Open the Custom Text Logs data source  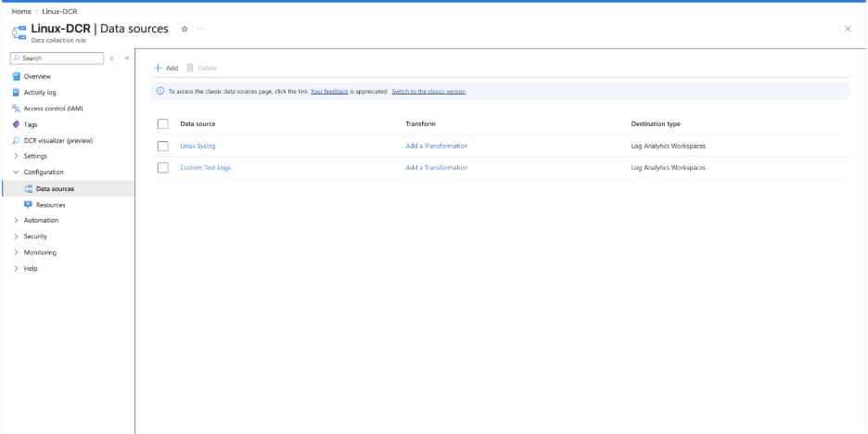pos(205,168)
